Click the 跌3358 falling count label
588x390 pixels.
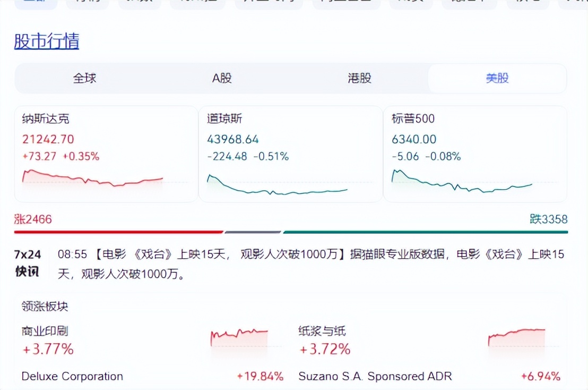point(549,219)
